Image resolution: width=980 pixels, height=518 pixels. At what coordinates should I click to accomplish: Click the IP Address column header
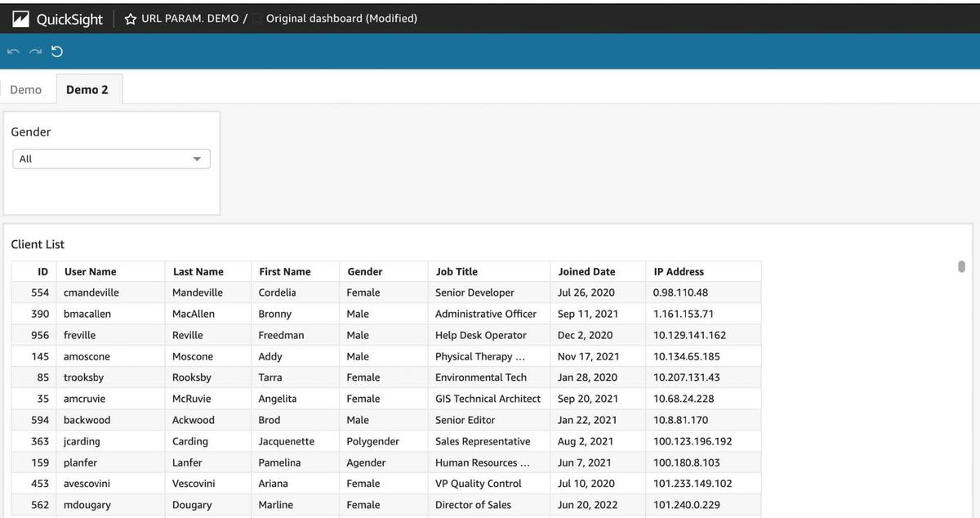pyautogui.click(x=679, y=271)
